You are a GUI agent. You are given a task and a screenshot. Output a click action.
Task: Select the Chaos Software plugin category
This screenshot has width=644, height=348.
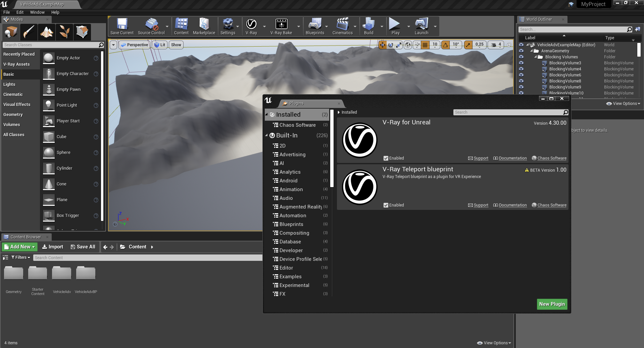tap(297, 125)
